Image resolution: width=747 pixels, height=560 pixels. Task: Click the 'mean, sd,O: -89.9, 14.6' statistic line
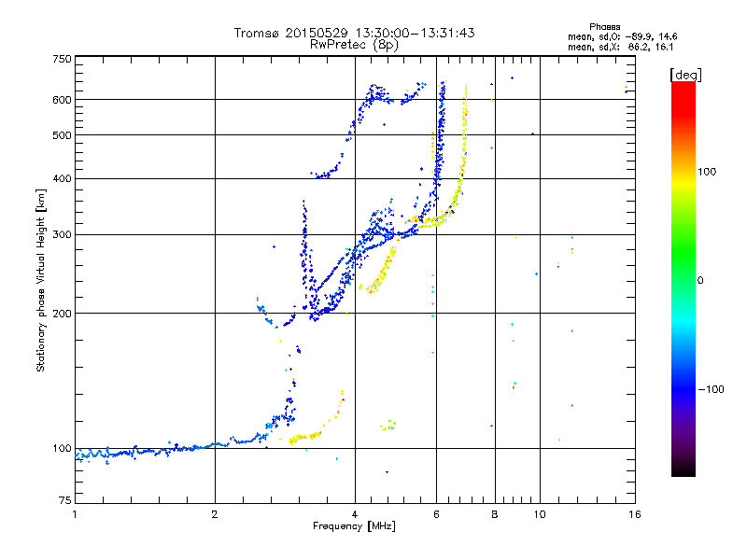tap(622, 36)
